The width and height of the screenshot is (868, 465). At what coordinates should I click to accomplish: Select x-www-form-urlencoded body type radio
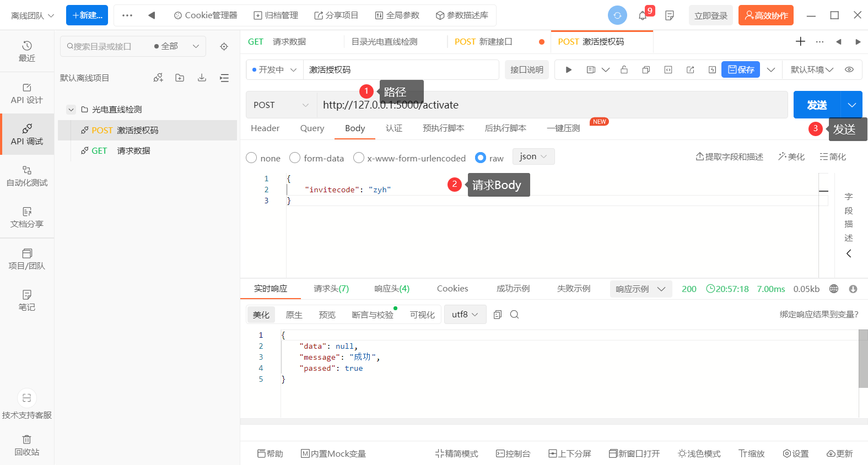tap(359, 158)
